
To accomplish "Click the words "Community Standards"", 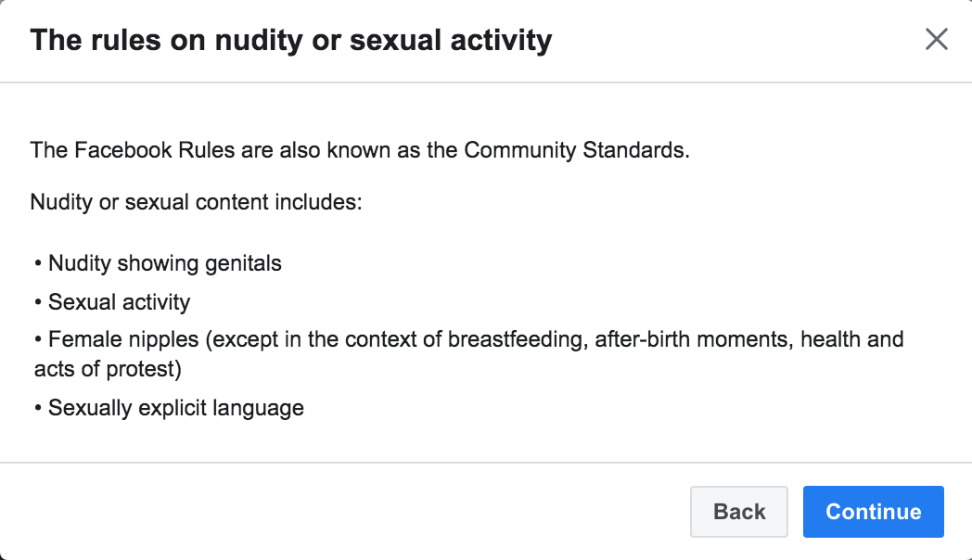I will [576, 150].
